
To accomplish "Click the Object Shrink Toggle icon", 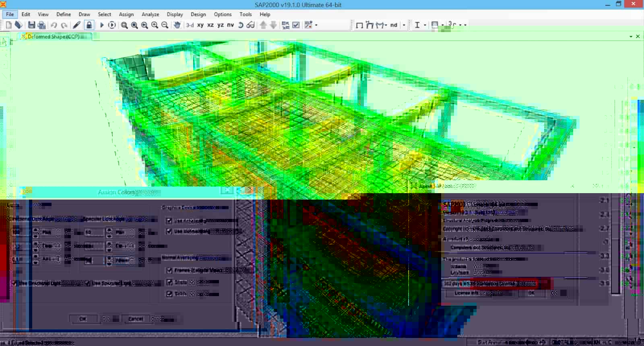I will click(x=286, y=25).
